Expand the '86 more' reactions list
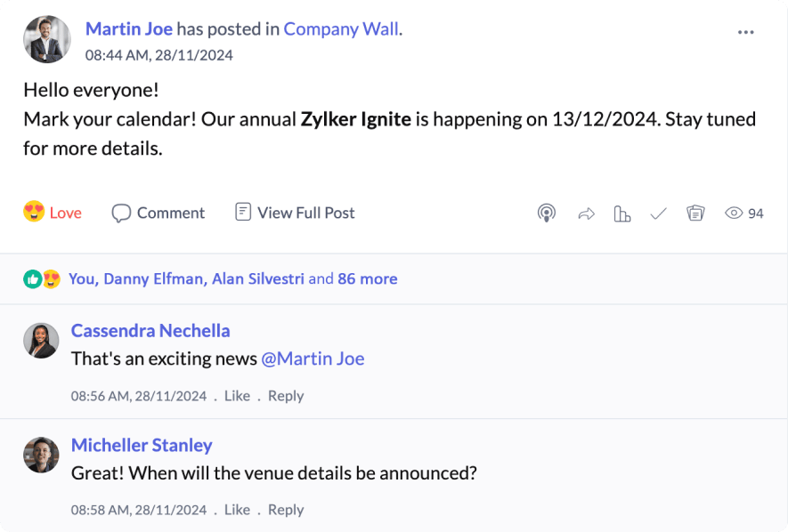This screenshot has width=788, height=532. click(x=367, y=278)
